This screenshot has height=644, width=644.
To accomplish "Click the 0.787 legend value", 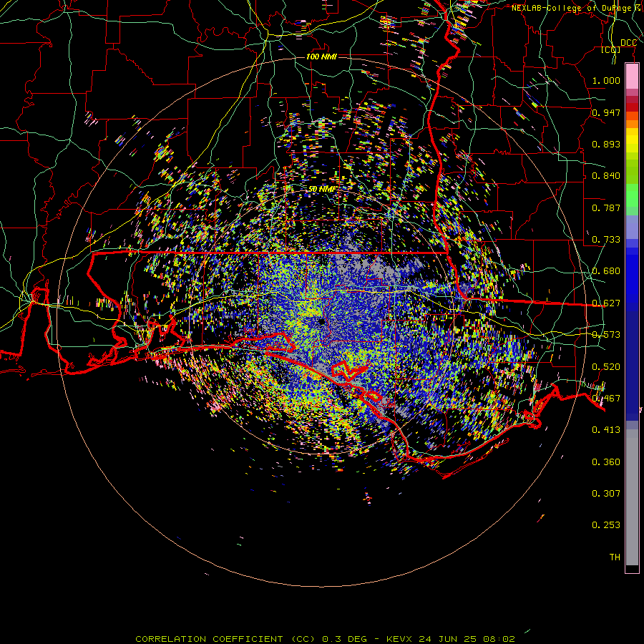I will pos(606,208).
